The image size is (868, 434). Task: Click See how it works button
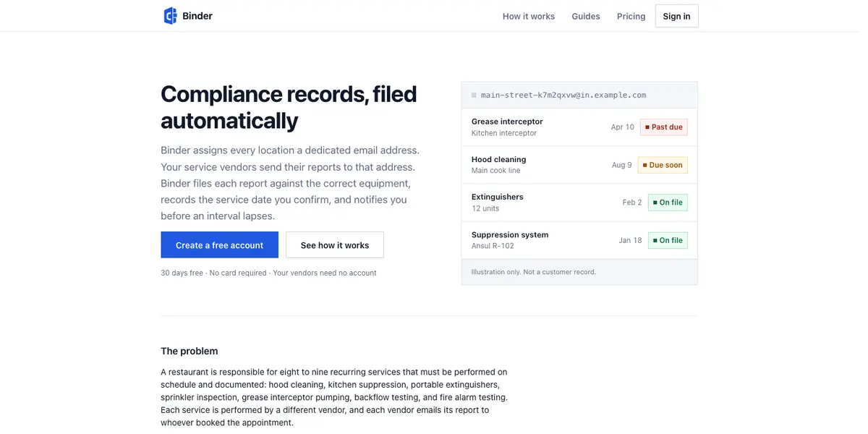335,245
